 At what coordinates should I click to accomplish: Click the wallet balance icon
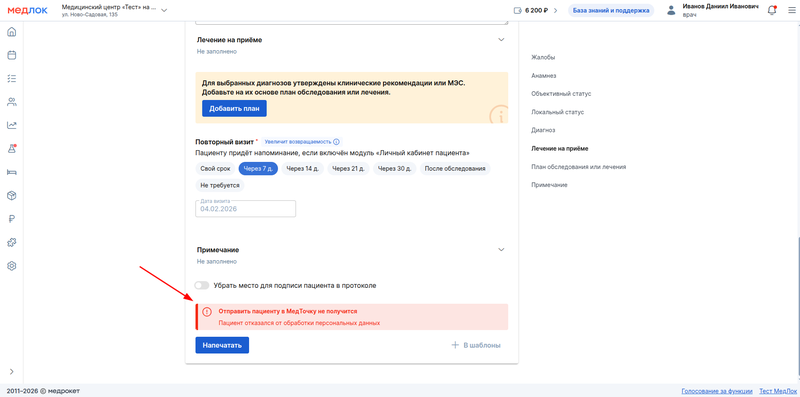pyautogui.click(x=518, y=10)
